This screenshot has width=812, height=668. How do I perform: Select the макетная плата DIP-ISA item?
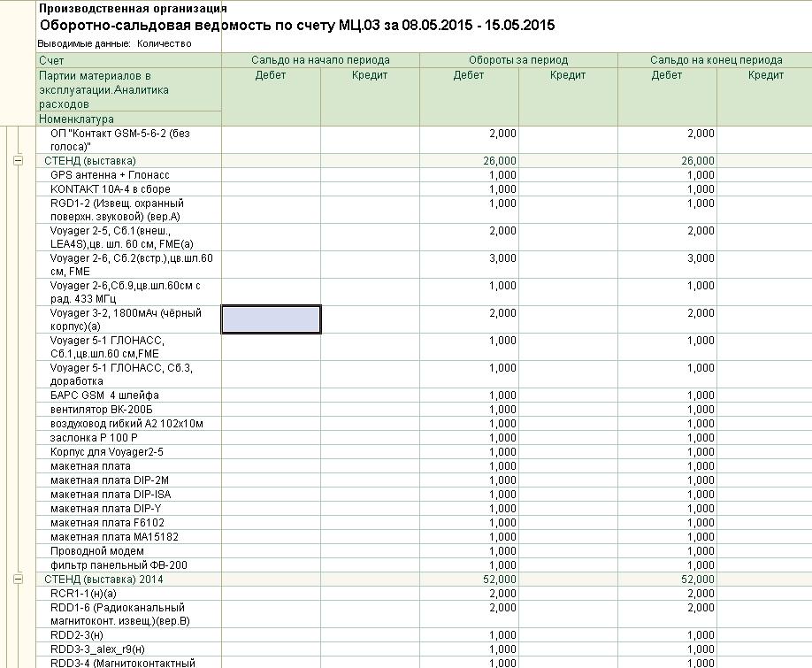click(111, 495)
